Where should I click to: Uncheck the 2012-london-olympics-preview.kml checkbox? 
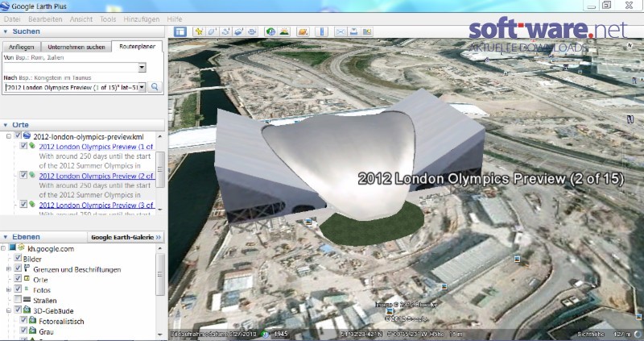pyautogui.click(x=18, y=135)
